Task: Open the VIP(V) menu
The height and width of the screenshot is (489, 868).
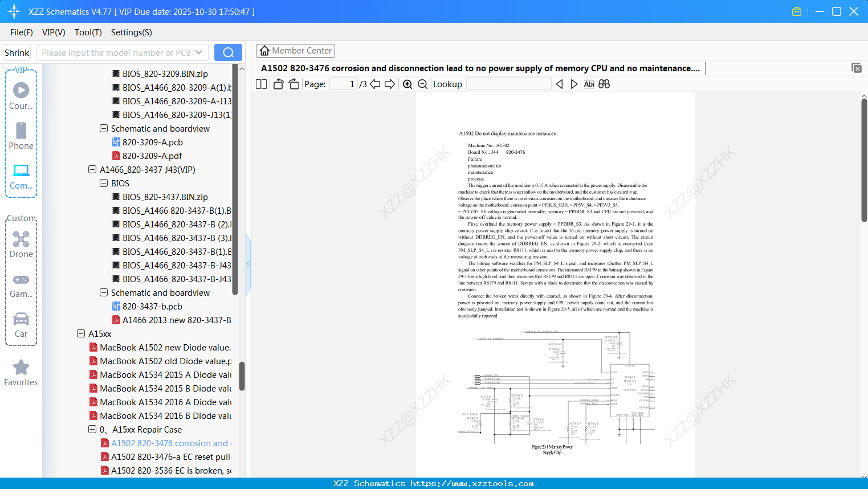Action: click(54, 32)
